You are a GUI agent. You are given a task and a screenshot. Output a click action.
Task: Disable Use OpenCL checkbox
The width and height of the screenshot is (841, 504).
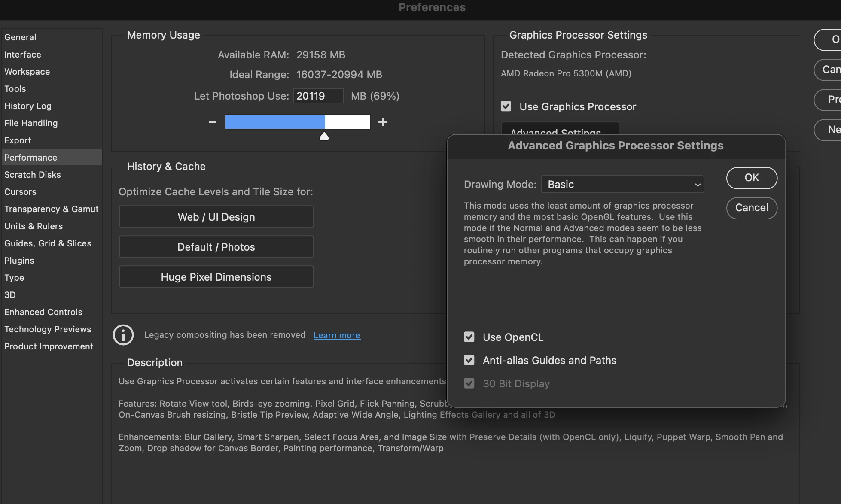[x=469, y=337]
